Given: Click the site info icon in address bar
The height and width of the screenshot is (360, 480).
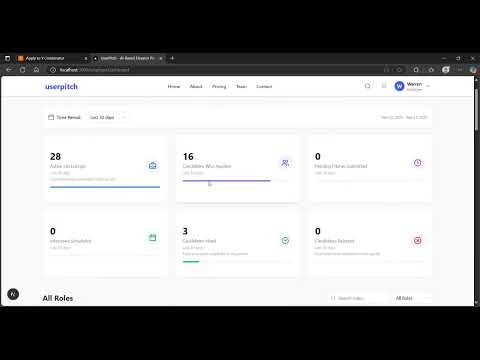Looking at the screenshot, I should [53, 70].
